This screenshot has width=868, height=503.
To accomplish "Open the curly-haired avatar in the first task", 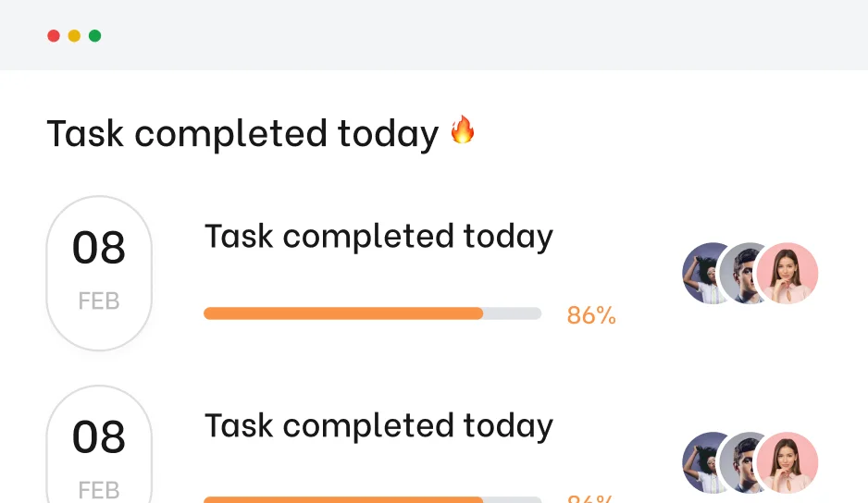I will 701,274.
